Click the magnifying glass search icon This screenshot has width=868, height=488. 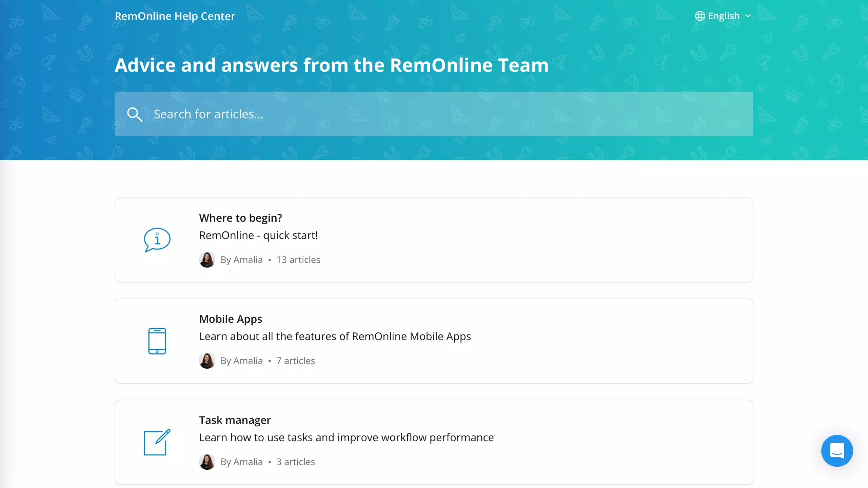coord(135,115)
